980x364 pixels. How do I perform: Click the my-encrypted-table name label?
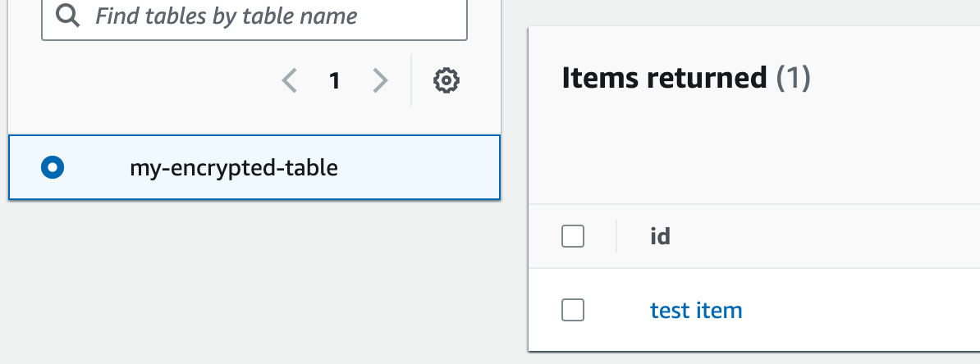(x=234, y=168)
